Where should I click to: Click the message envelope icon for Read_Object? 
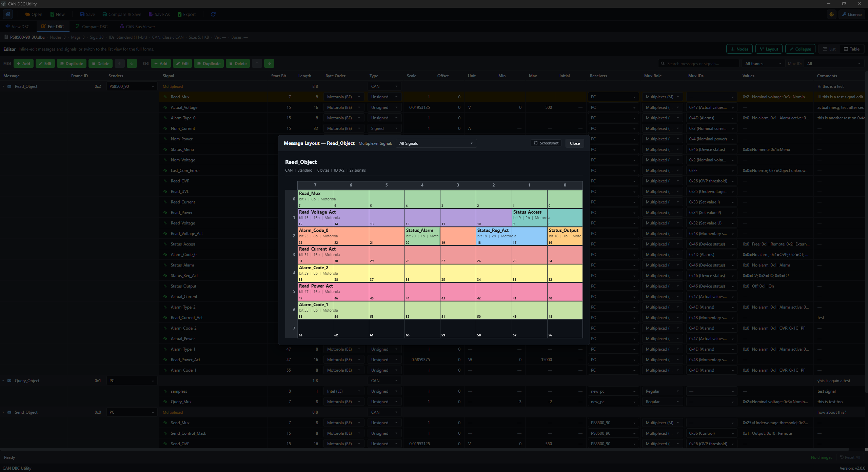point(9,86)
